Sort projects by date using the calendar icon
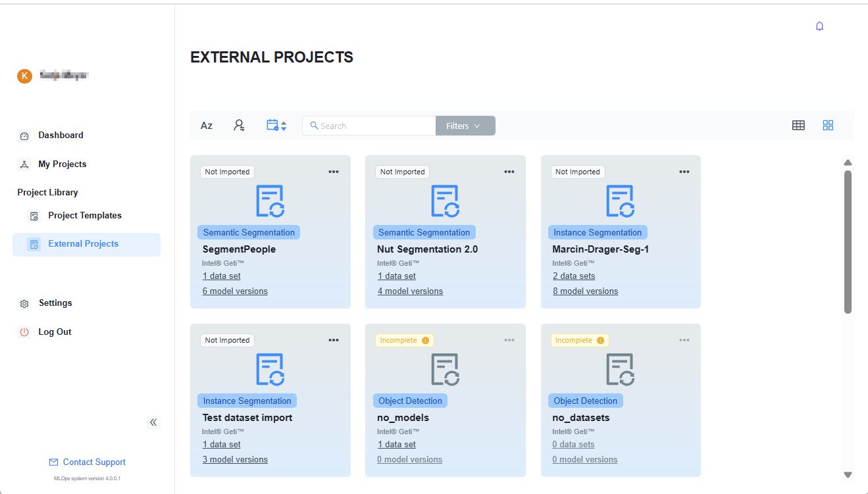This screenshot has width=868, height=494. click(275, 125)
